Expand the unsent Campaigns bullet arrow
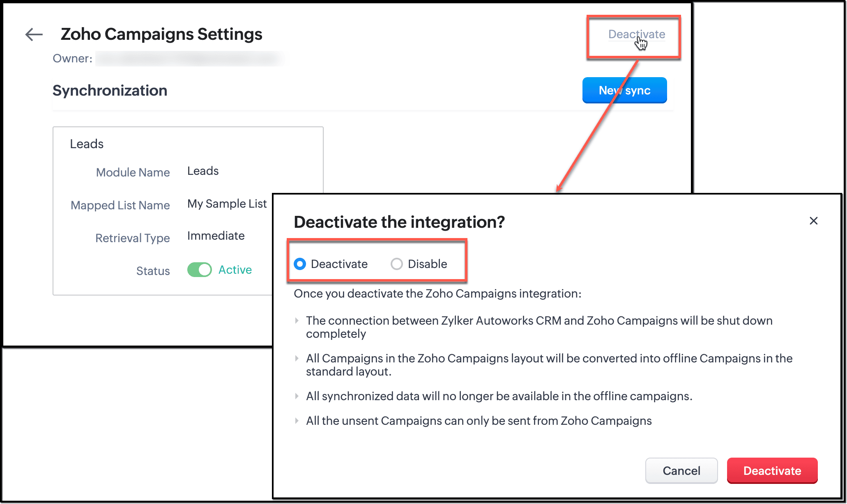 (x=297, y=421)
